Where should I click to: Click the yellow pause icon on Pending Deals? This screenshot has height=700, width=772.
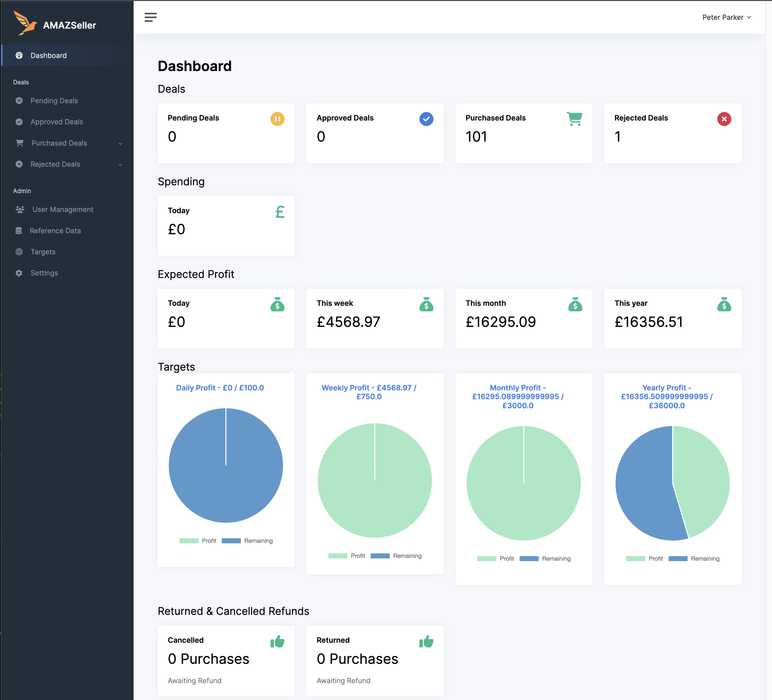277,119
